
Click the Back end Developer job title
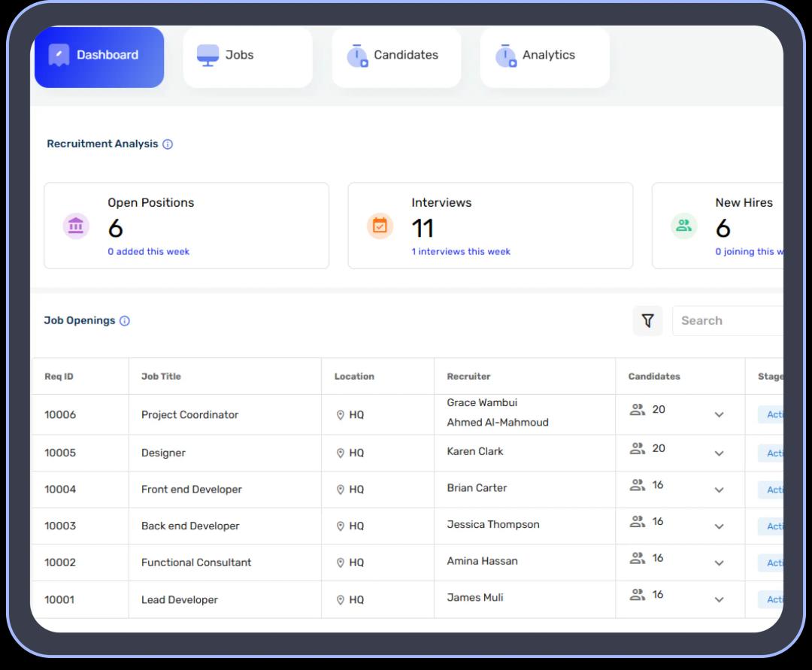[x=190, y=526]
